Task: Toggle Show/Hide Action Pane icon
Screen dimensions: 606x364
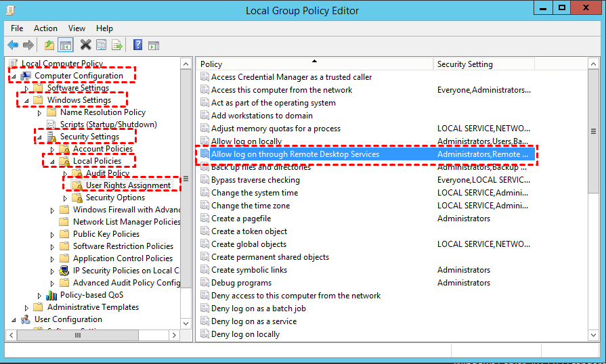Action: 154,45
